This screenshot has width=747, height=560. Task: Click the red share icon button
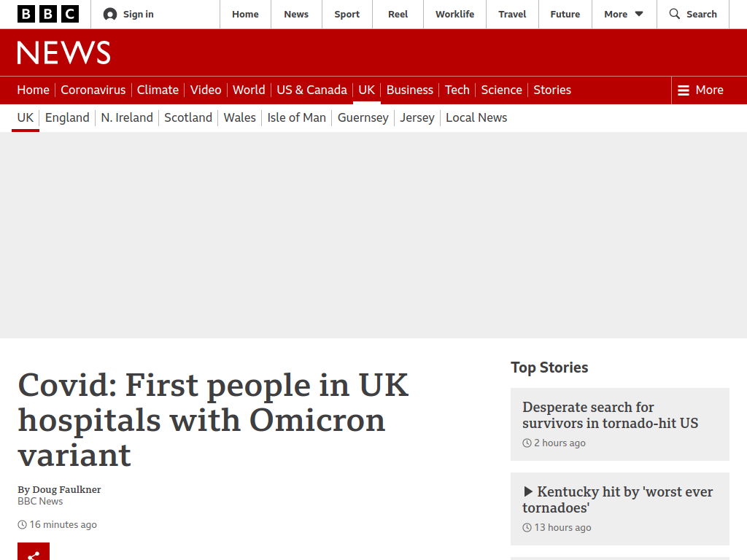[34, 551]
